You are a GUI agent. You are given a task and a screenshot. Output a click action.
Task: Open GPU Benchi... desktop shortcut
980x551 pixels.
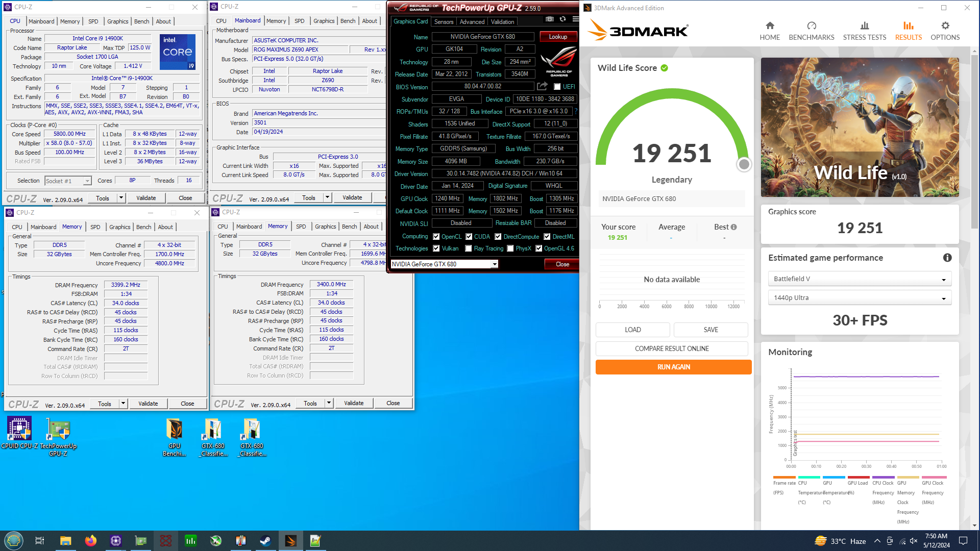point(175,437)
